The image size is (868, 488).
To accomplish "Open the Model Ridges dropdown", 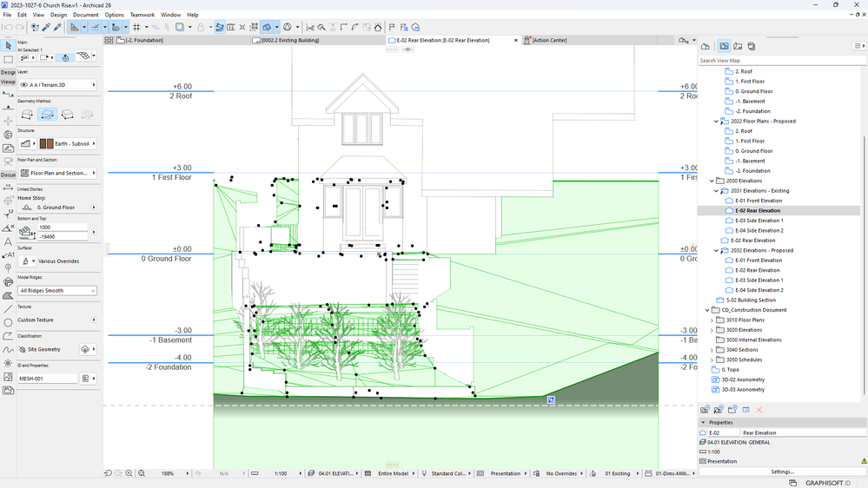I will (x=56, y=290).
